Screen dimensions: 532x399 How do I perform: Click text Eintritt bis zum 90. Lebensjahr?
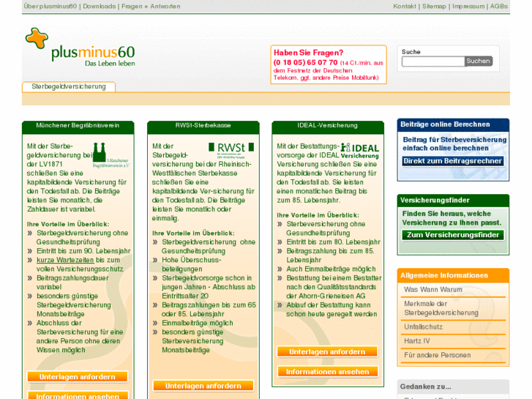coord(83,251)
